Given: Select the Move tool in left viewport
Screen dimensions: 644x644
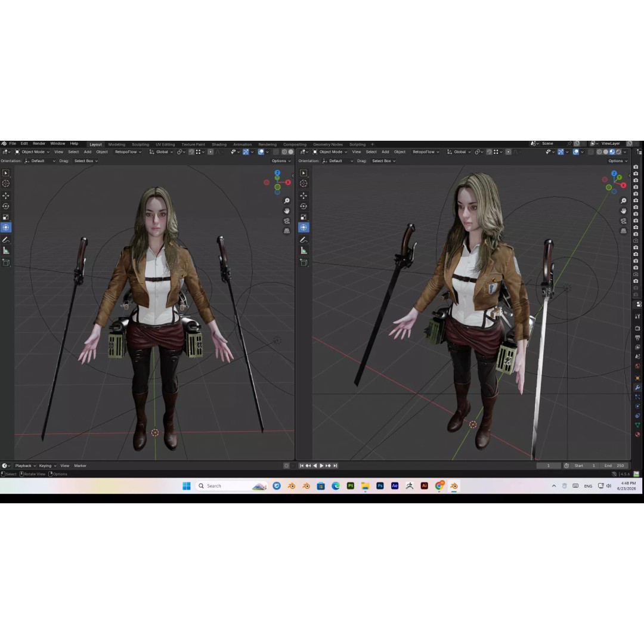Looking at the screenshot, I should pyautogui.click(x=6, y=196).
